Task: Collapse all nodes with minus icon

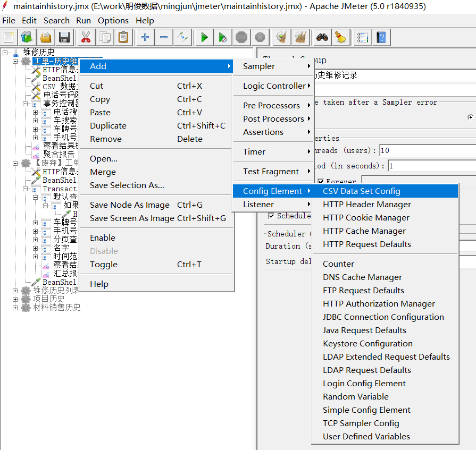Action: pos(164,37)
